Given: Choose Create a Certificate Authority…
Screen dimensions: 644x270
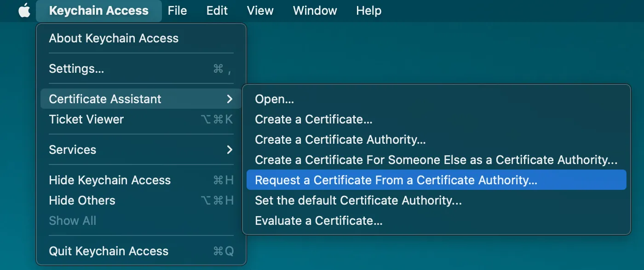Looking at the screenshot, I should point(437,140).
